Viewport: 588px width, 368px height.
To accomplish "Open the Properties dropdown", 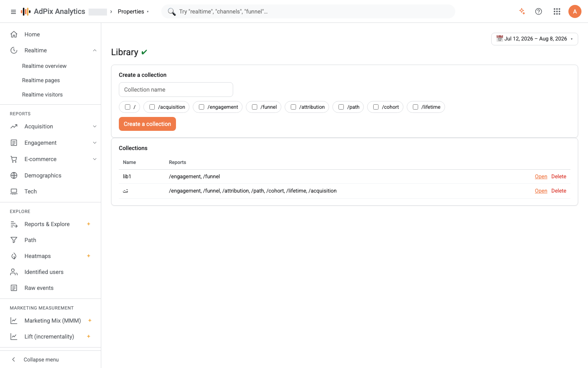I will (133, 11).
